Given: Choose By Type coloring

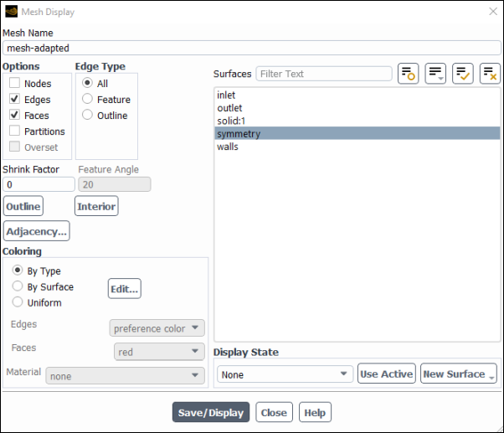Looking at the screenshot, I should (x=18, y=271).
